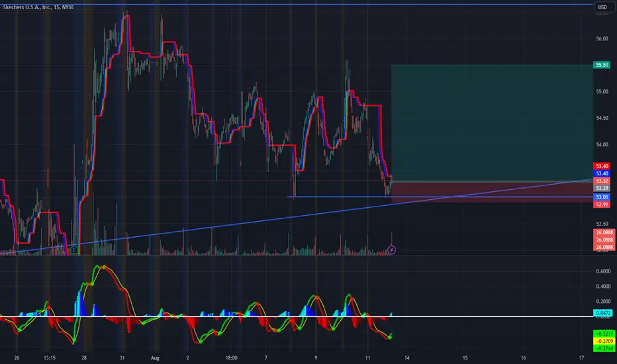Viewport: 617px width, 364px height.
Task: Select the green 55.51 take-profit price label
Action: pos(602,65)
